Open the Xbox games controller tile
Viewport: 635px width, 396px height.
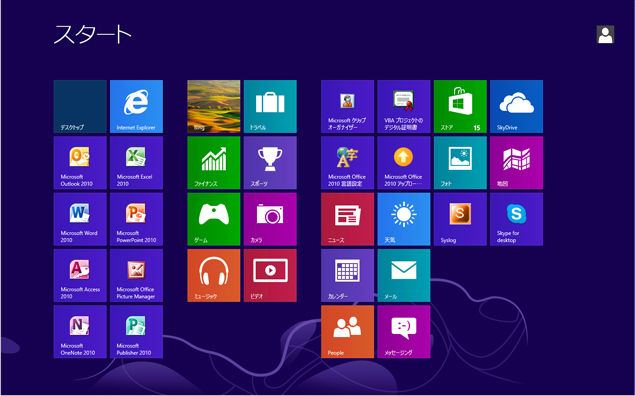tap(214, 219)
